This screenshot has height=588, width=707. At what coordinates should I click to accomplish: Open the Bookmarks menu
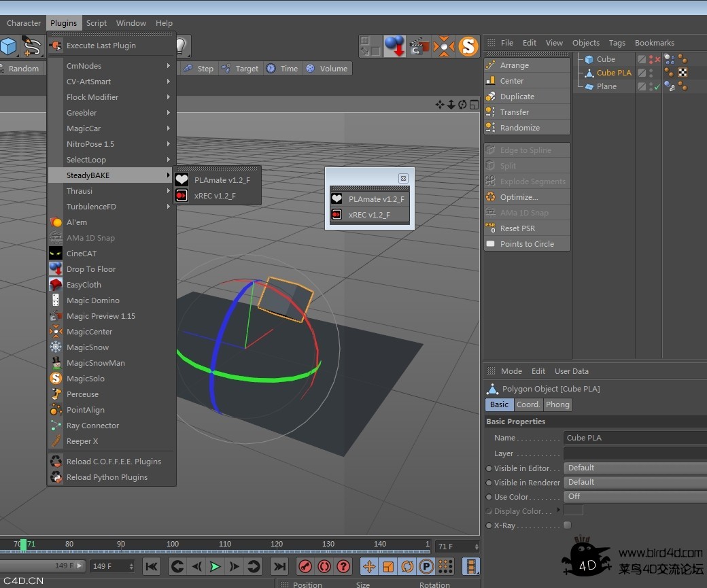[x=654, y=43]
